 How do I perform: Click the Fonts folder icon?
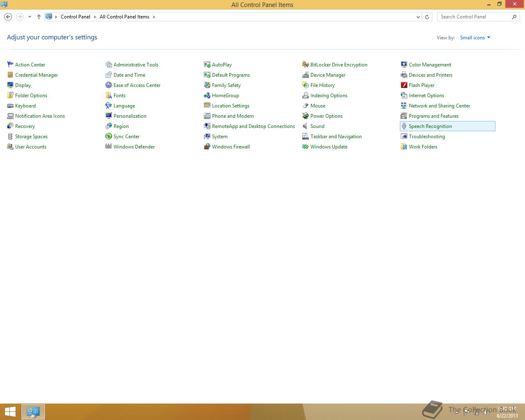tap(109, 95)
